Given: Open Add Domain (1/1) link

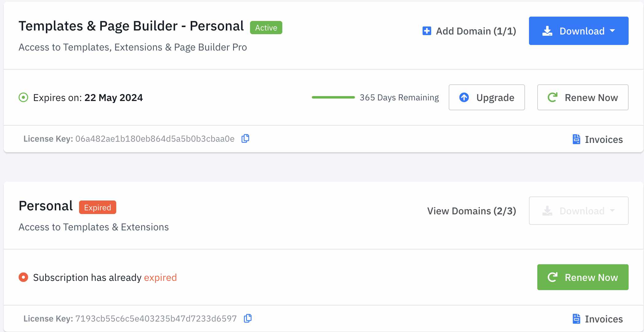Looking at the screenshot, I should click(x=475, y=31).
